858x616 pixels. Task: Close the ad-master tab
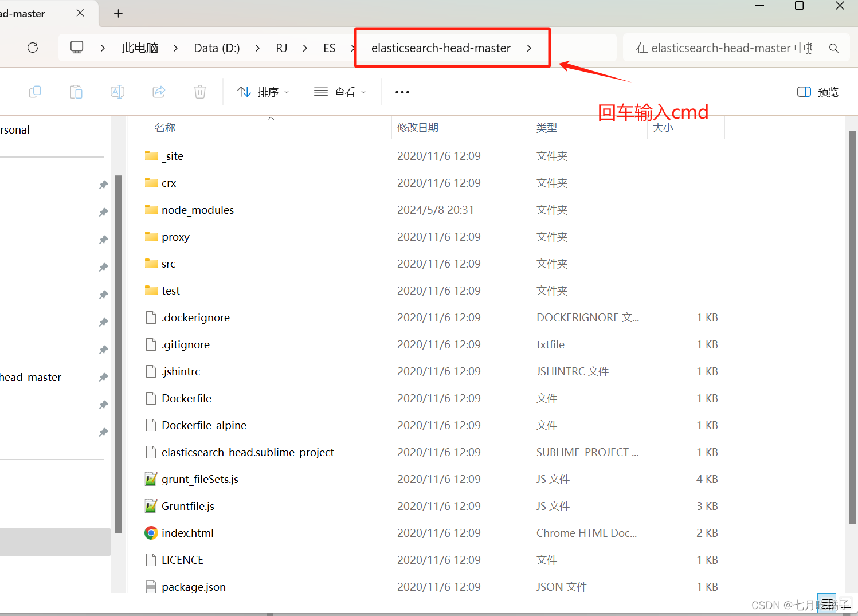[80, 13]
